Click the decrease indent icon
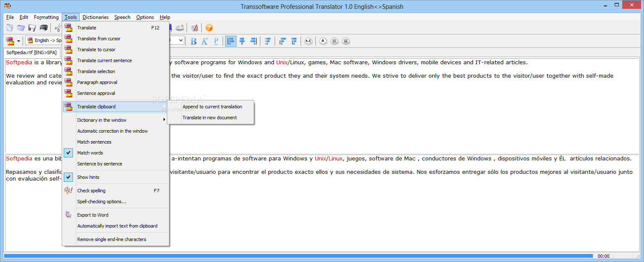 click(x=283, y=41)
